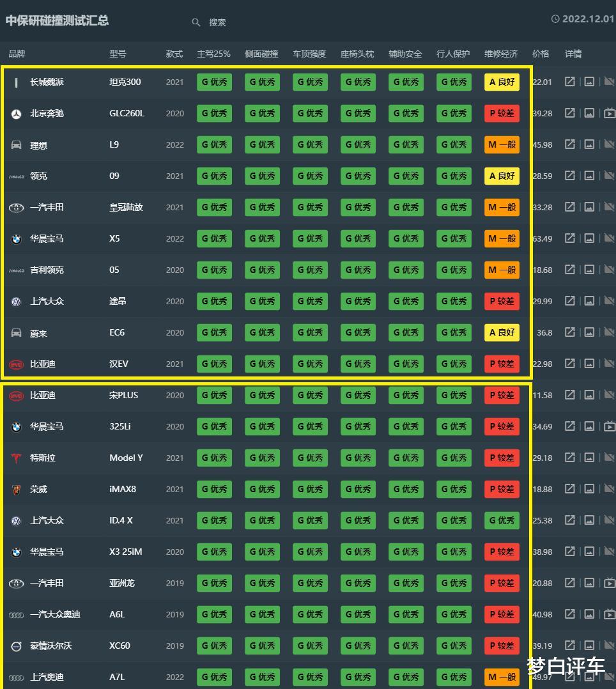
Task: Open detail link icon for 坦克300 row
Action: point(570,81)
